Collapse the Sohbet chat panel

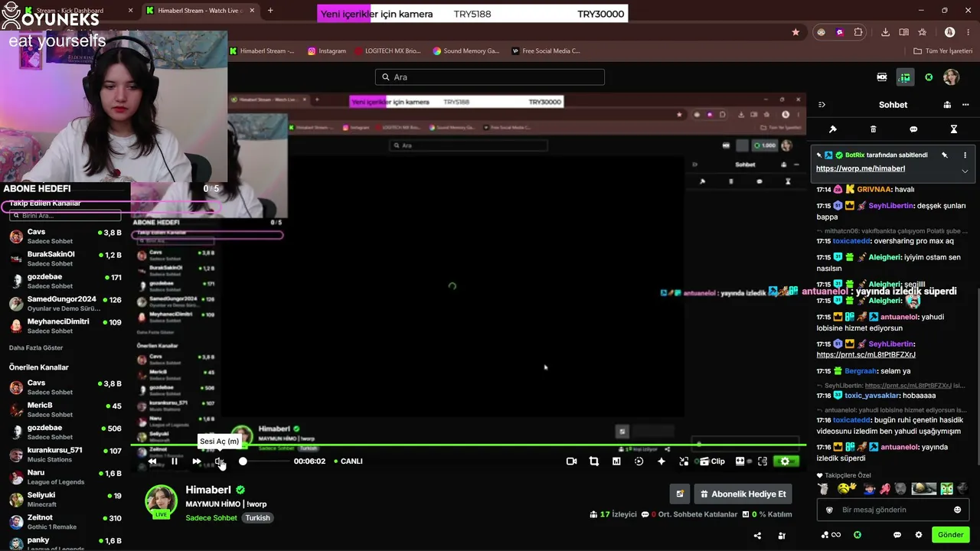822,105
